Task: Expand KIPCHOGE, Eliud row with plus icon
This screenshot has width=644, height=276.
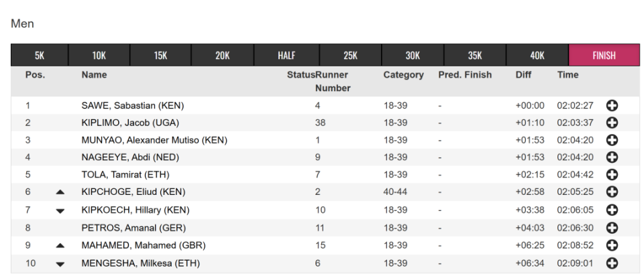Action: point(612,192)
